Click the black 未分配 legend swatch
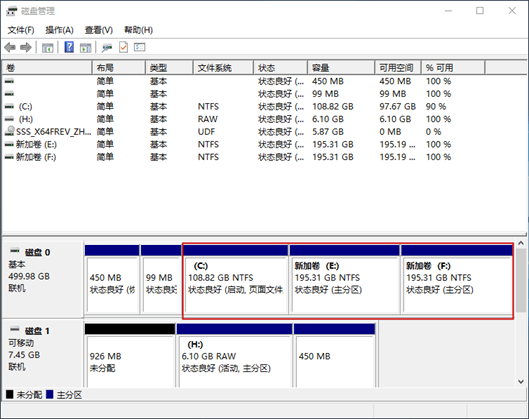 tap(10, 394)
